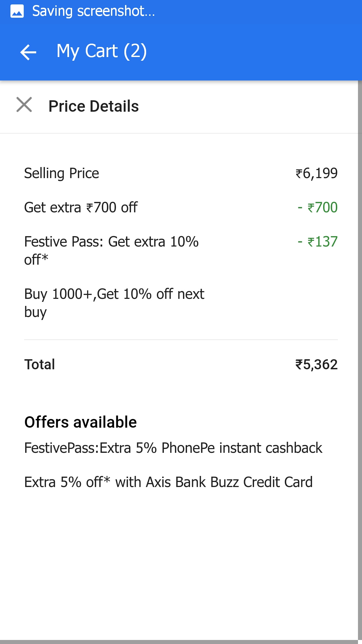Tap the green ₹700 discount amount
This screenshot has height=644, width=362.
318,208
